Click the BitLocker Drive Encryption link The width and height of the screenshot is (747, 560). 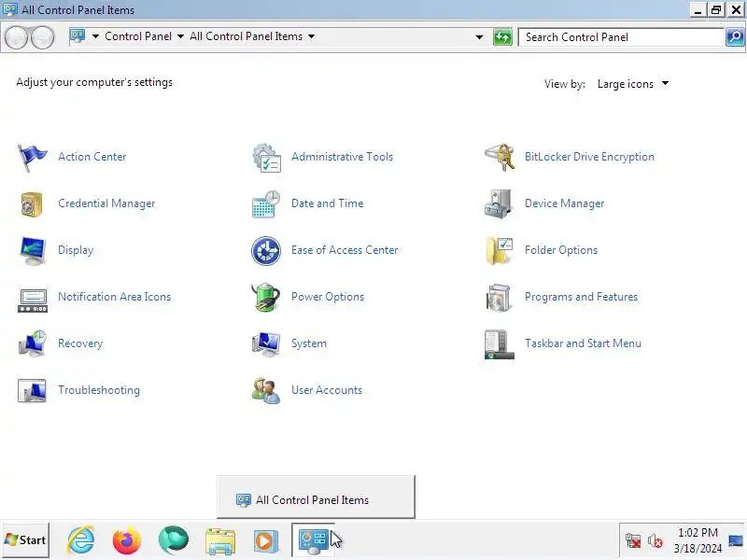pos(589,157)
